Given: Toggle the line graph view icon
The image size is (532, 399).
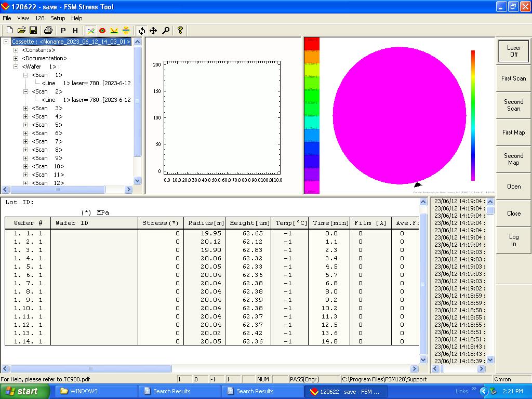Looking at the screenshot, I should 90,31.
